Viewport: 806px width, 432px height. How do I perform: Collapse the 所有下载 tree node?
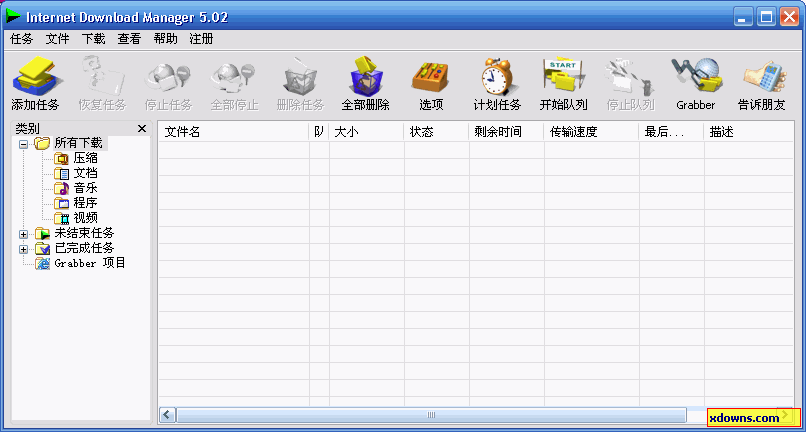23,144
